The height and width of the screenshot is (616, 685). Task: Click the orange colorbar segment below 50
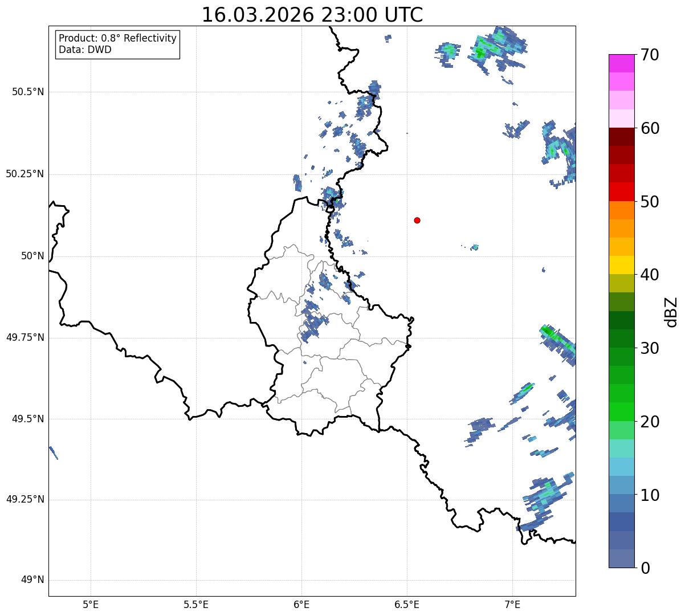click(x=621, y=210)
